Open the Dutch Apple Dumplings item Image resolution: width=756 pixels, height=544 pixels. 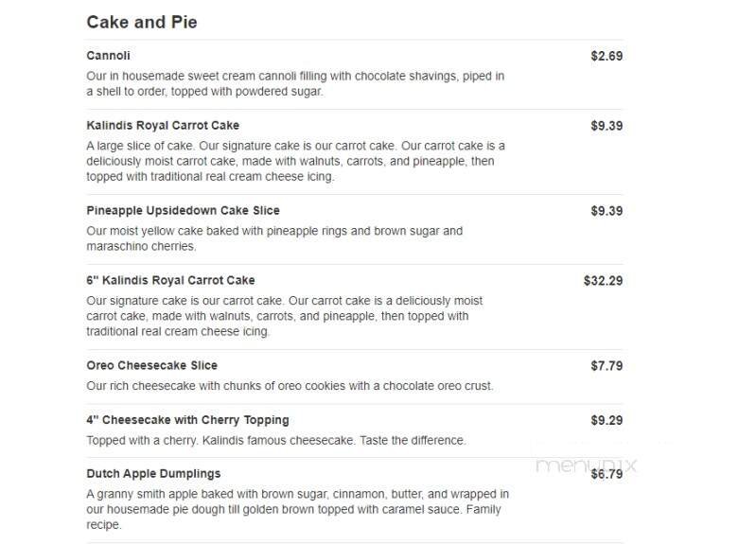click(153, 474)
